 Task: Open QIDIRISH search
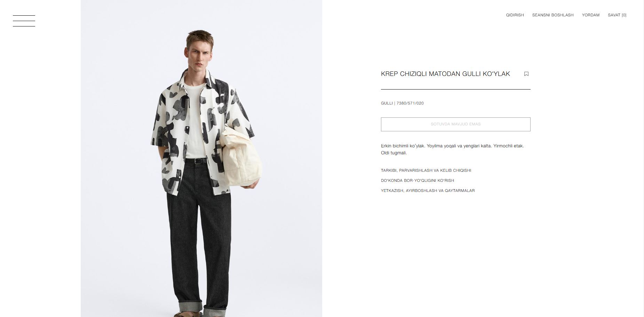click(x=515, y=15)
